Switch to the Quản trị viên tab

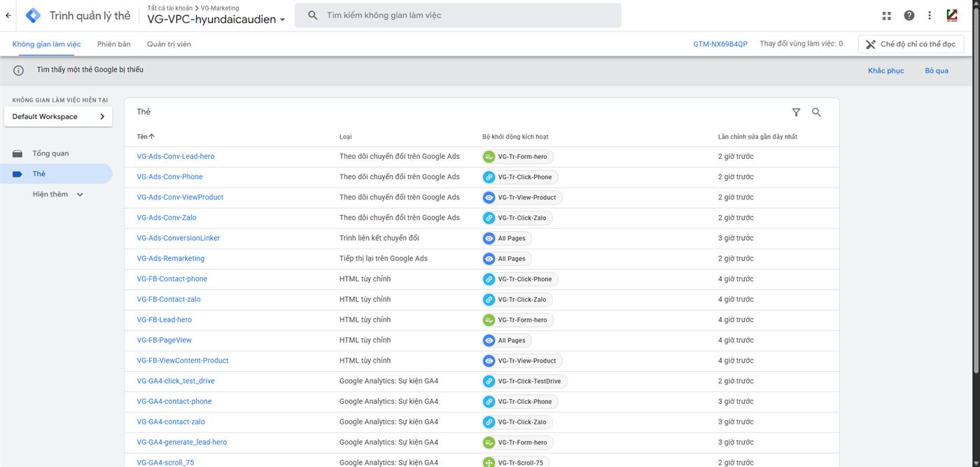(x=169, y=44)
